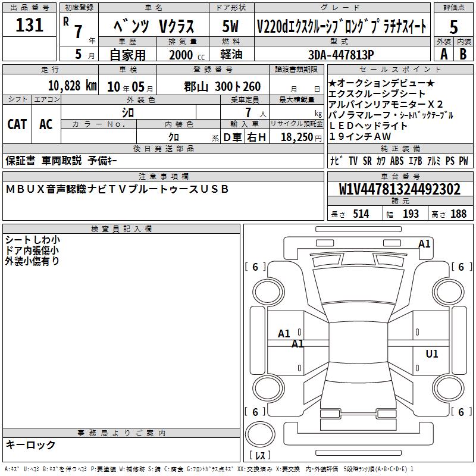Click the LEDヘッドライト line

[x=368, y=126]
